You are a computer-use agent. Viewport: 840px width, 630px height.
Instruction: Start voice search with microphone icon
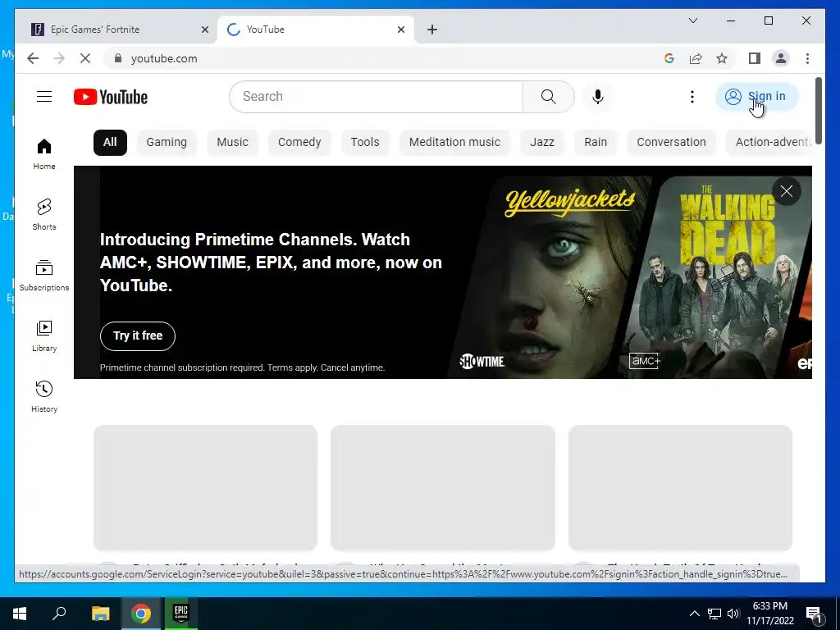(598, 97)
